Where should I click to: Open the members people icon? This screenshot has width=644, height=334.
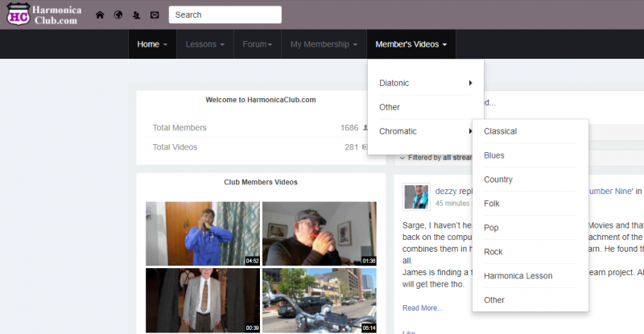[x=136, y=15]
